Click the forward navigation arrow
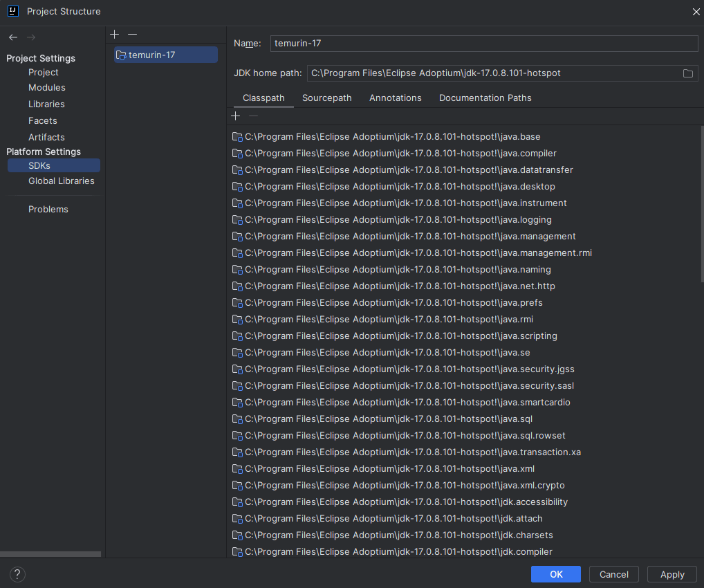The width and height of the screenshot is (704, 588). pyautogui.click(x=31, y=37)
